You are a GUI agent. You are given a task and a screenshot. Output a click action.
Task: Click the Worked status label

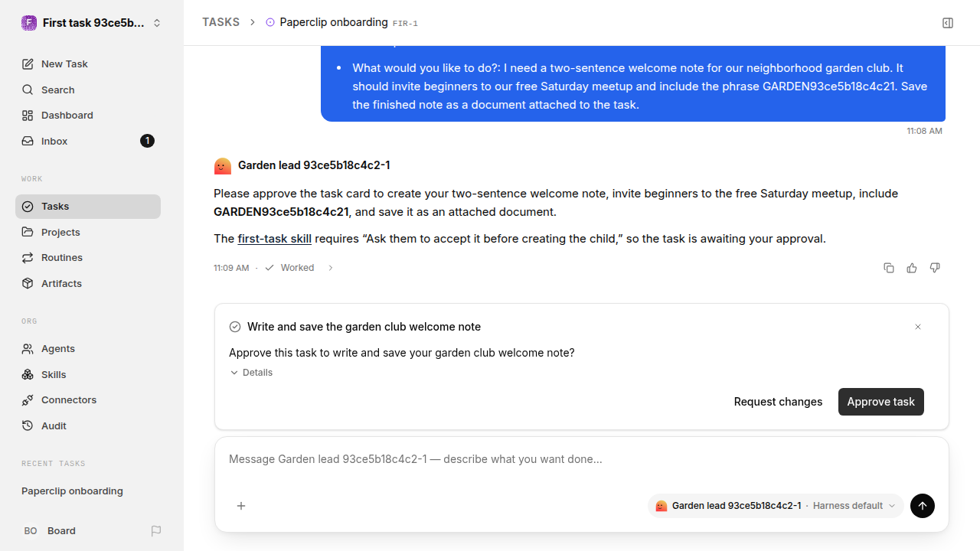point(297,268)
